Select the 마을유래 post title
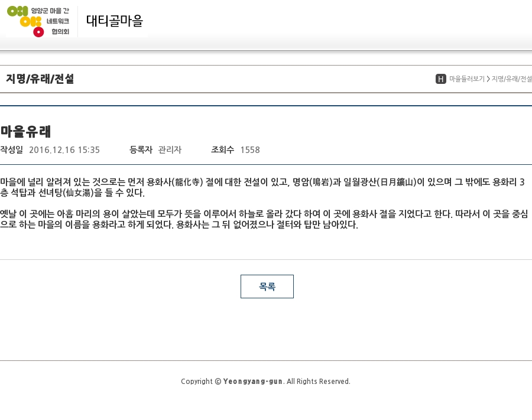532x420 pixels. (25, 132)
